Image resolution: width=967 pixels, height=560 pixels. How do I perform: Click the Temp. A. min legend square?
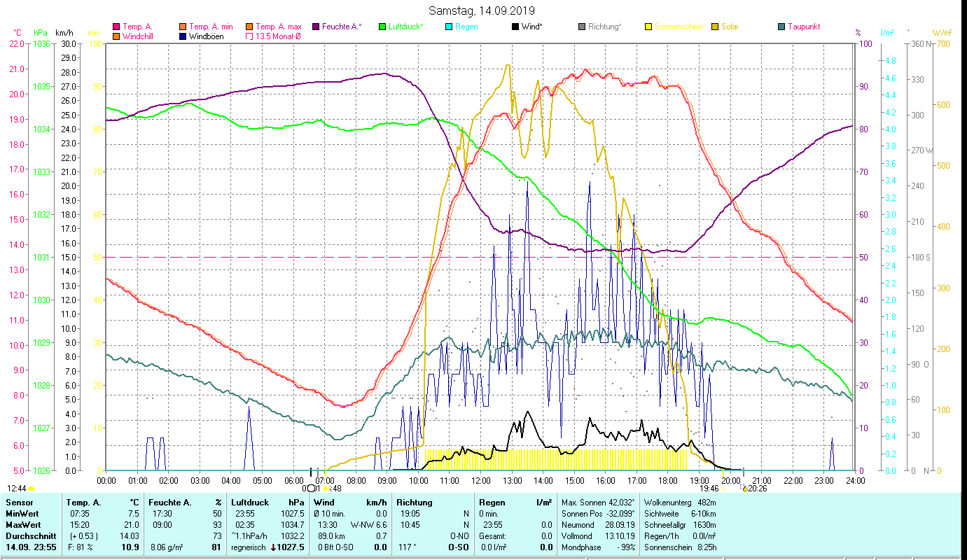click(x=183, y=27)
